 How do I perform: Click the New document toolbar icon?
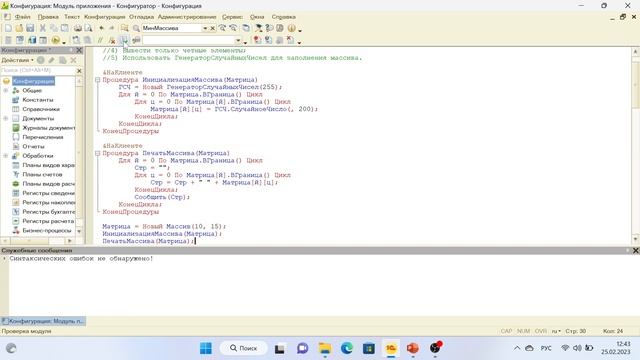[8, 28]
